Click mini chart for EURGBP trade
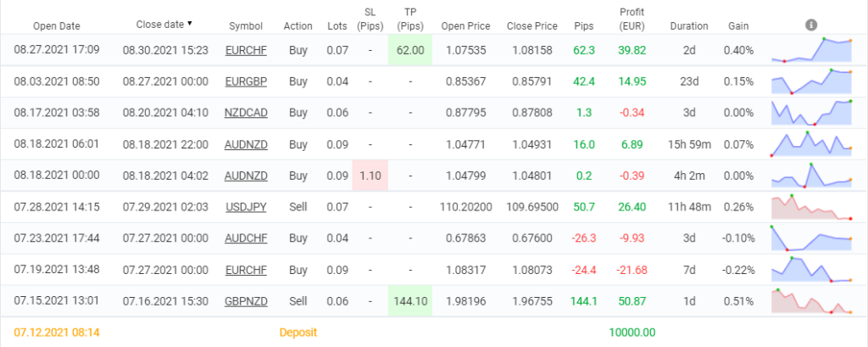The width and height of the screenshot is (868, 347). tap(811, 81)
